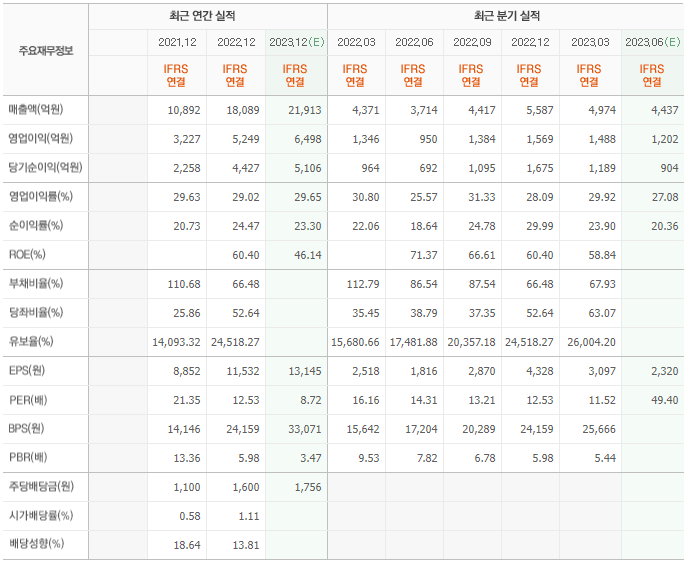Click dividend yield value 0.58

(x=190, y=516)
